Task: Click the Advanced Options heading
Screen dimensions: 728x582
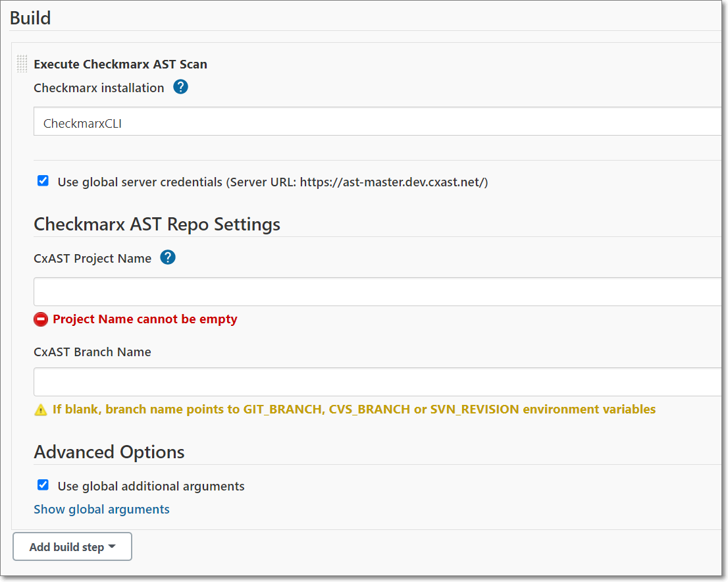Action: tap(109, 452)
